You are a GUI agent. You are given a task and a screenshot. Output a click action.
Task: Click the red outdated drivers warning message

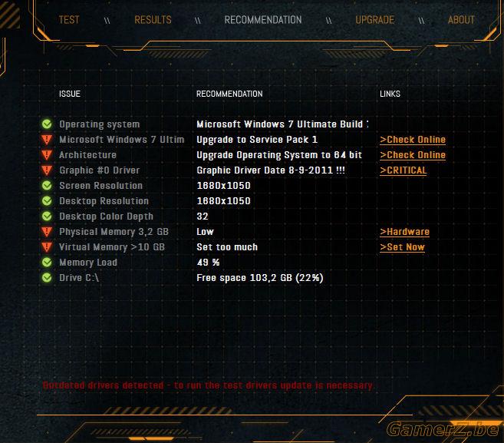(x=207, y=385)
